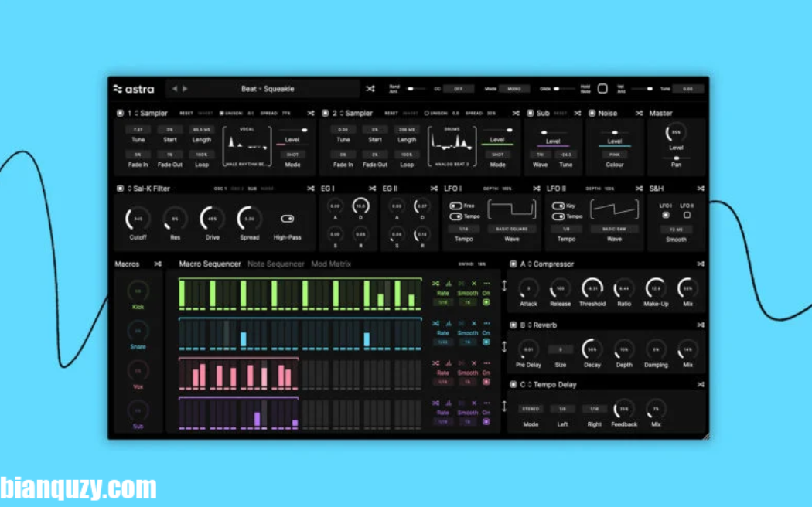Toggle the High-Pass filter switch
Image resolution: width=812 pixels, height=507 pixels.
[287, 219]
